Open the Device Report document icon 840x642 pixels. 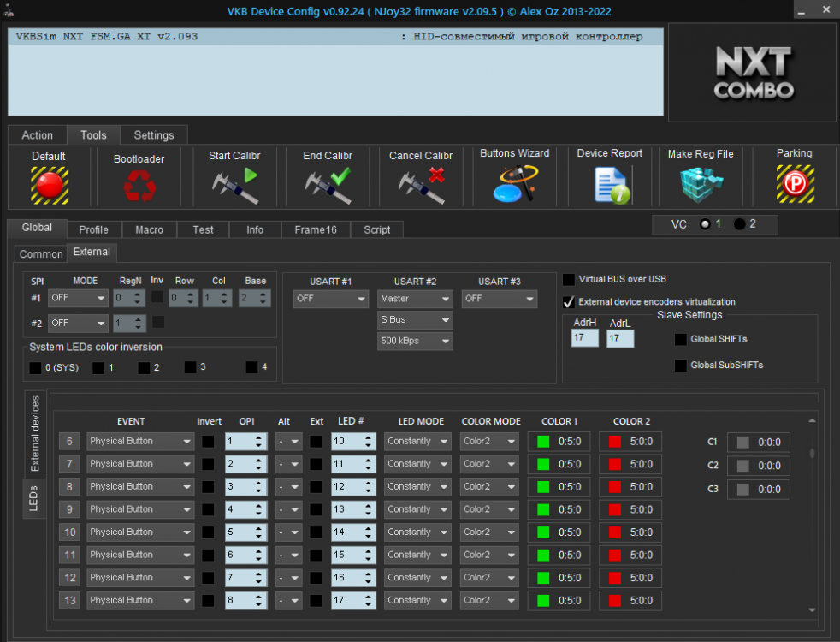pyautogui.click(x=610, y=184)
